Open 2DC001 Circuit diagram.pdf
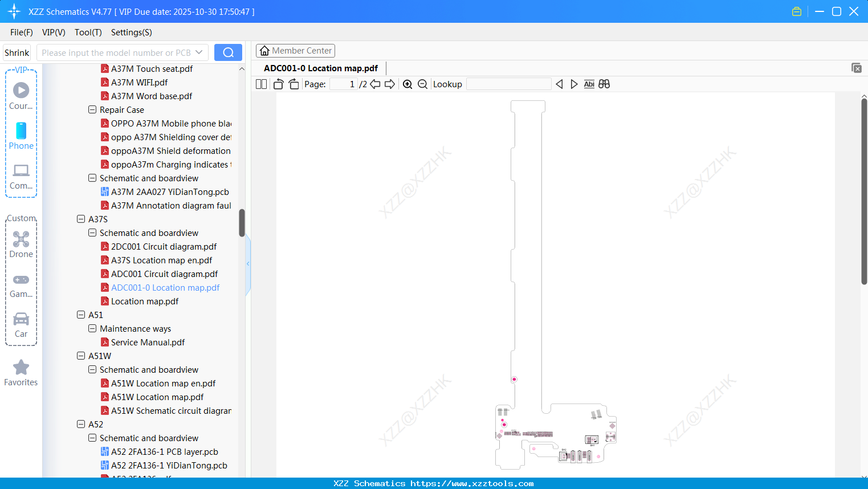Screen dimensions: 868x489 point(164,246)
